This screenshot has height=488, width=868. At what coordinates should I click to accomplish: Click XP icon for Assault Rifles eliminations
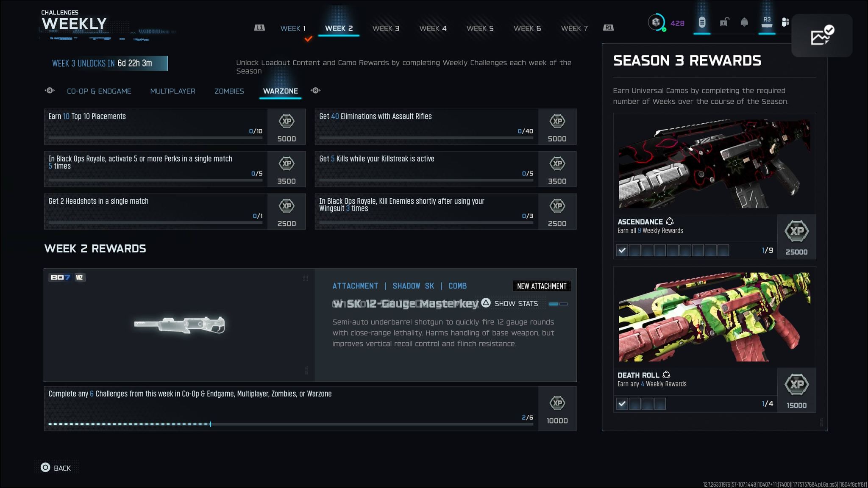point(557,121)
